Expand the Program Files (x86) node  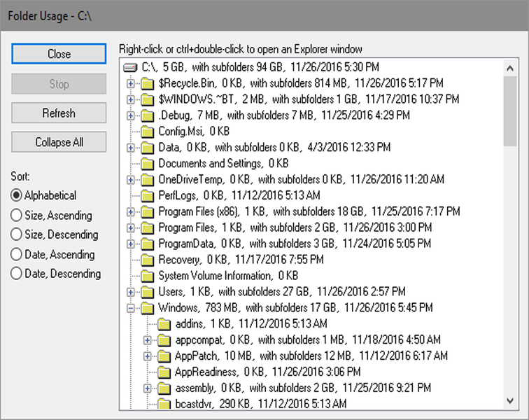[x=131, y=212]
